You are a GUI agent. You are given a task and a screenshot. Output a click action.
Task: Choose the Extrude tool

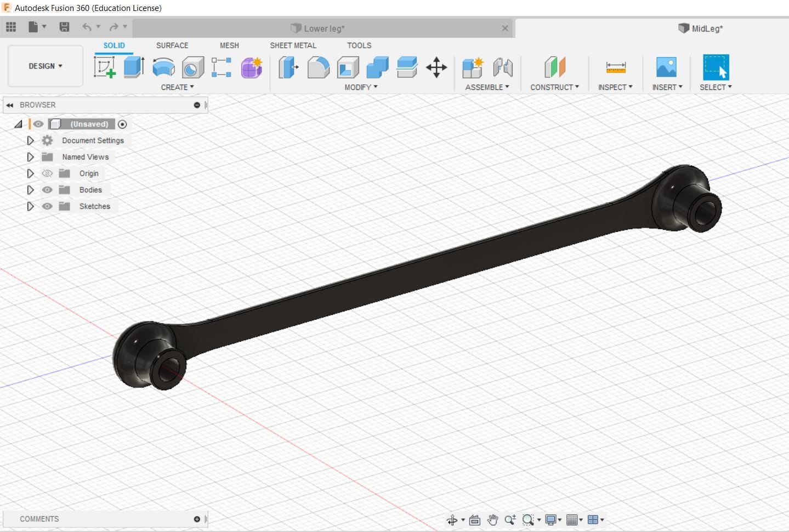pos(134,67)
